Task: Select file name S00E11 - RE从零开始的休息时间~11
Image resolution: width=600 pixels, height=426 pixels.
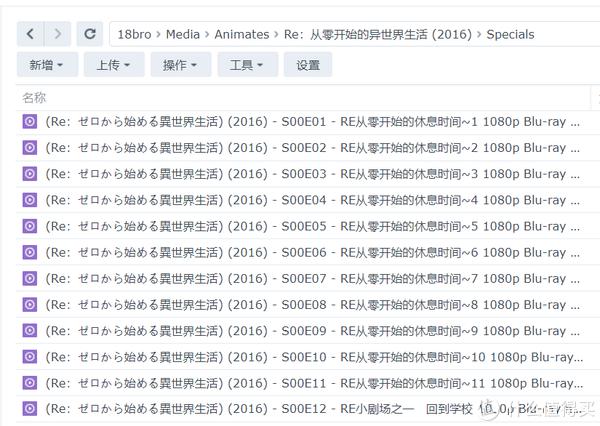Action: (x=314, y=383)
